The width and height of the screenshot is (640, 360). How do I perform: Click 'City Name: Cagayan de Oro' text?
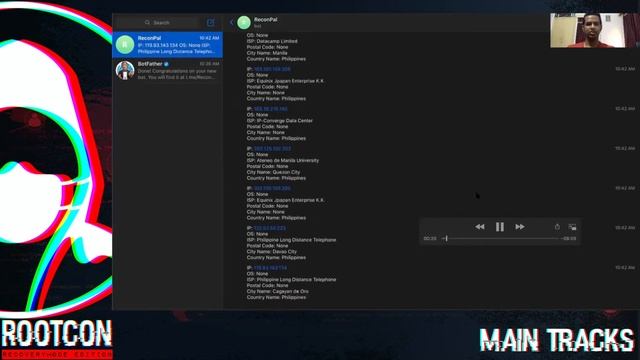point(278,291)
